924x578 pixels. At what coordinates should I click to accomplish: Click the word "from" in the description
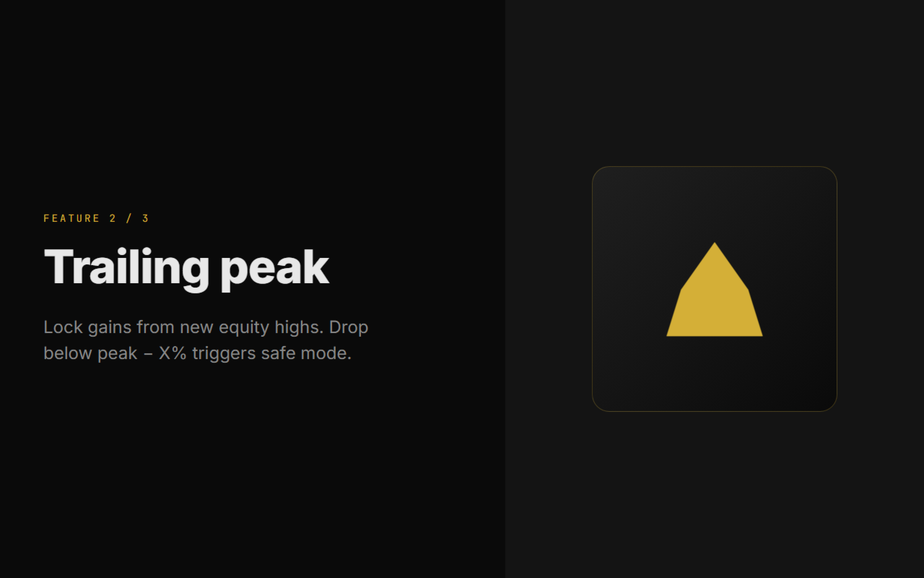156,327
